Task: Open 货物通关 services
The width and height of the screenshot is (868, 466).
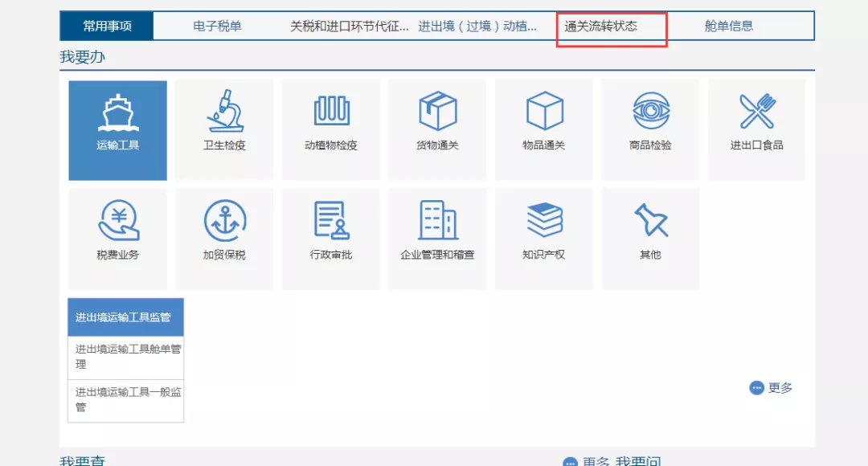Action: click(437, 129)
